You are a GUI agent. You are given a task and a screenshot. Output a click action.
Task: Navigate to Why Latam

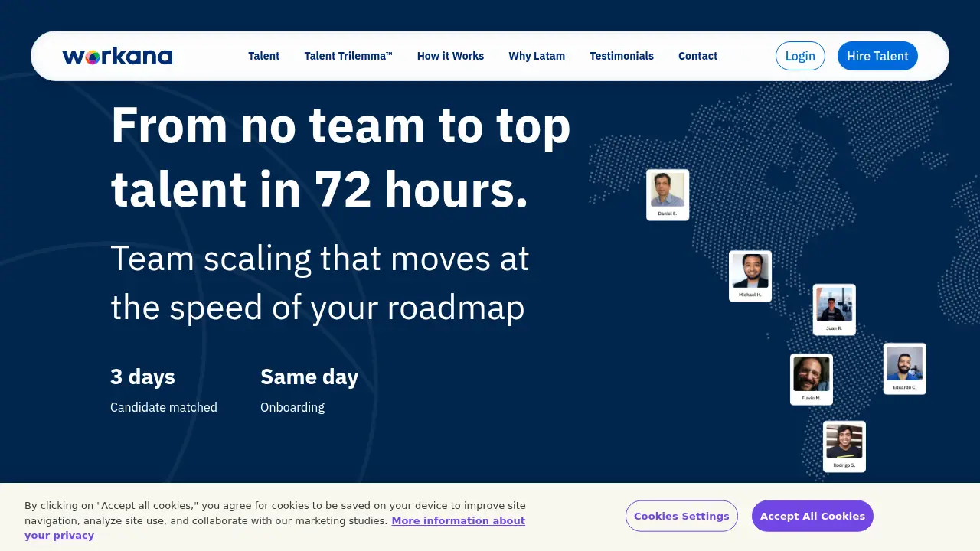[x=537, y=56]
